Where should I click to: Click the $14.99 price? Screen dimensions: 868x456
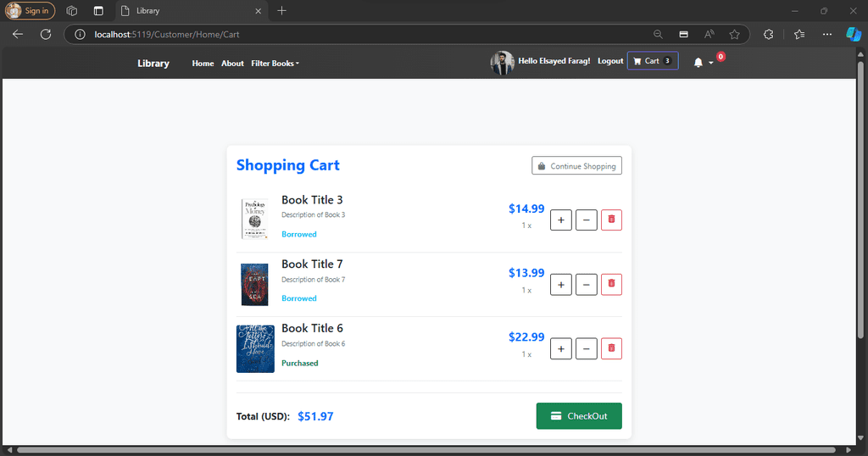(x=526, y=209)
